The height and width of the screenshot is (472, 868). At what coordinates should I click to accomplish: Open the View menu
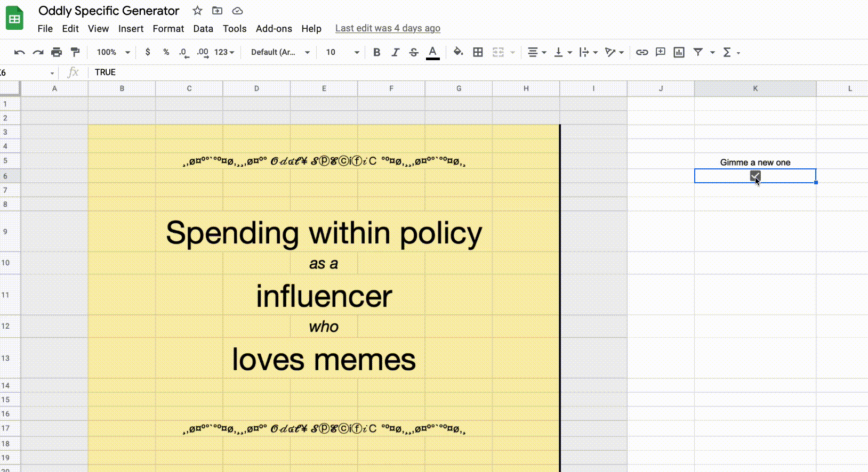pyautogui.click(x=98, y=29)
